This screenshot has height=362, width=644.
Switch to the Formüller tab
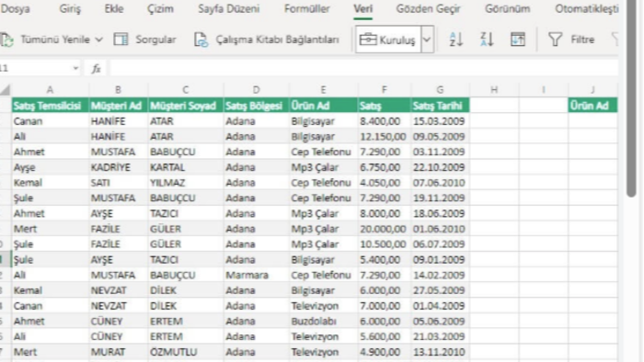pos(306,8)
